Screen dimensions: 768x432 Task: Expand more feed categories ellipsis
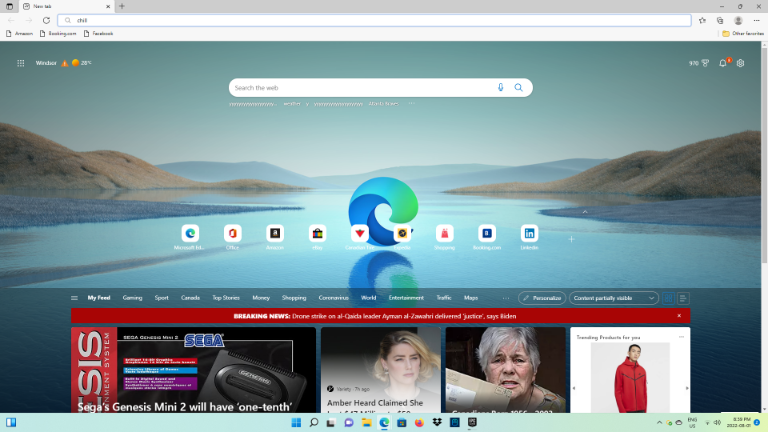pos(506,298)
